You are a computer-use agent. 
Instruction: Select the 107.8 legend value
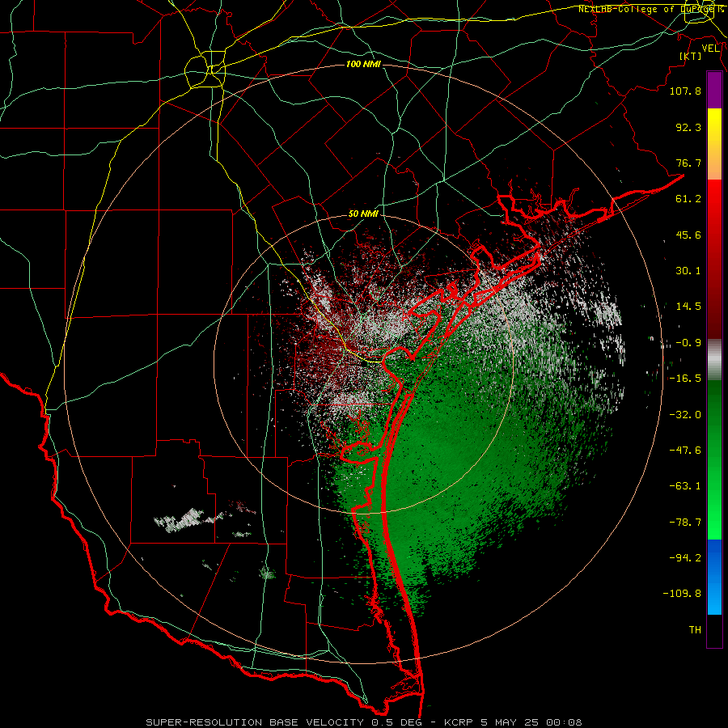[685, 91]
